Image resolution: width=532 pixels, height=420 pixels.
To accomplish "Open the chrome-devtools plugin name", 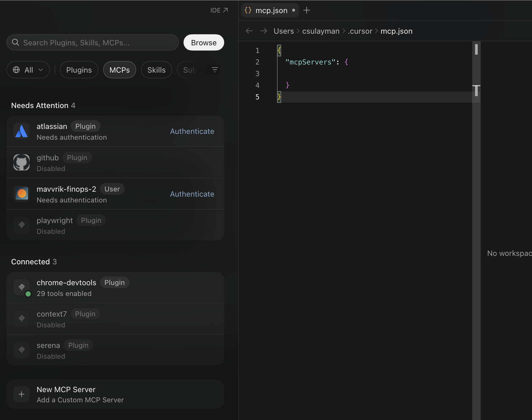I will tap(66, 283).
